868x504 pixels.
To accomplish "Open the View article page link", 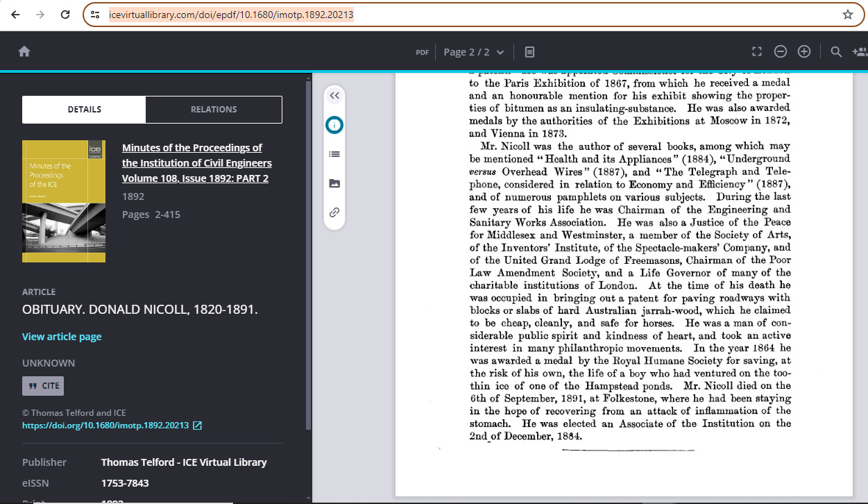I will (x=62, y=337).
